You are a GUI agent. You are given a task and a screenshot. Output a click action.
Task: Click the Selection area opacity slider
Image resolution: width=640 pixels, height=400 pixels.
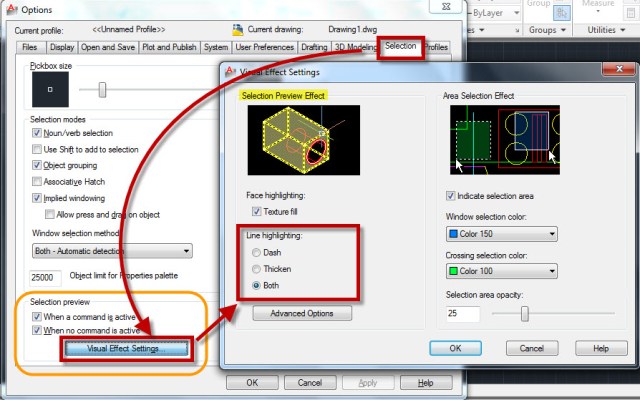522,314
